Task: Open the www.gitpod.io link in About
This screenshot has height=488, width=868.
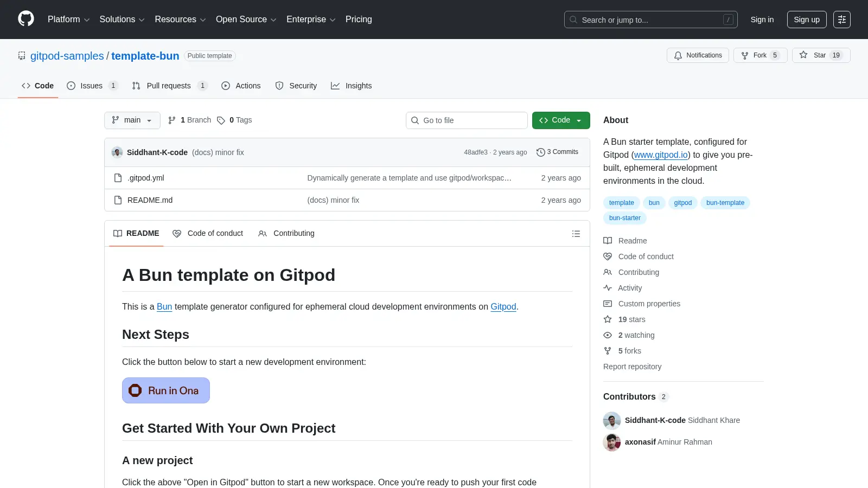Action: click(x=661, y=155)
